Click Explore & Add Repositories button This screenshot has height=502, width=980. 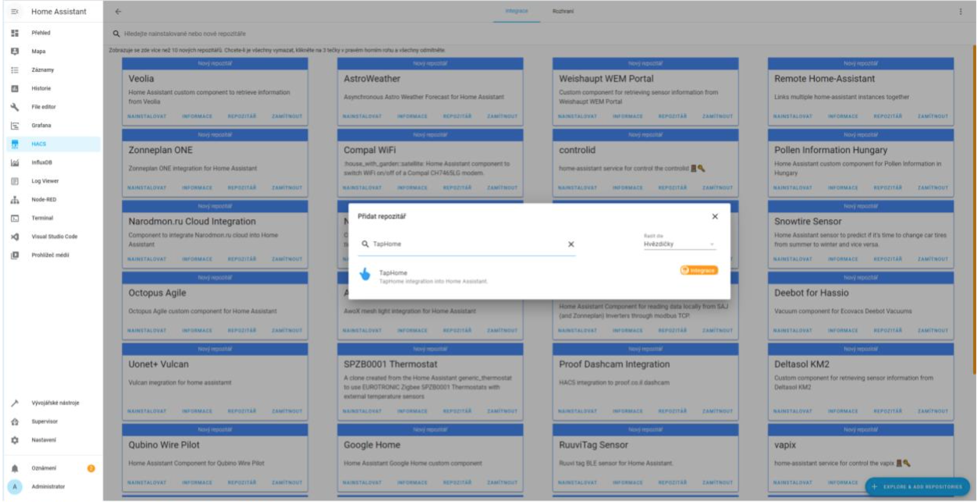pos(916,486)
